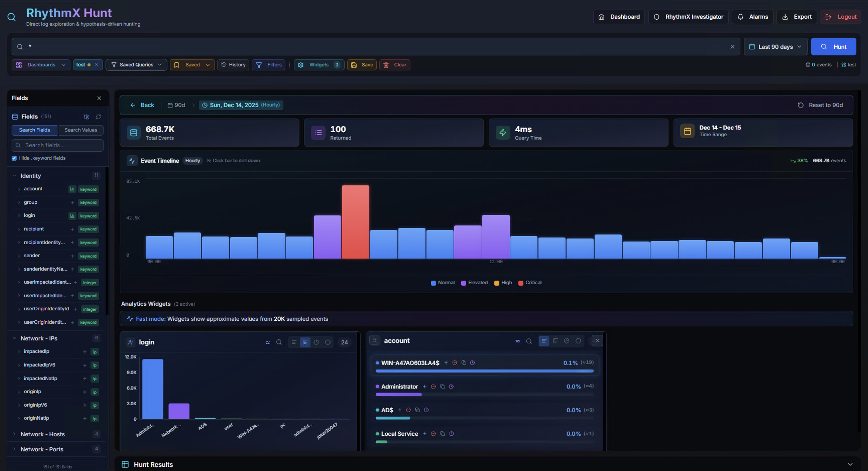Enable list view in the login widget
Viewport: 868px width, 471px height.
(x=294, y=342)
